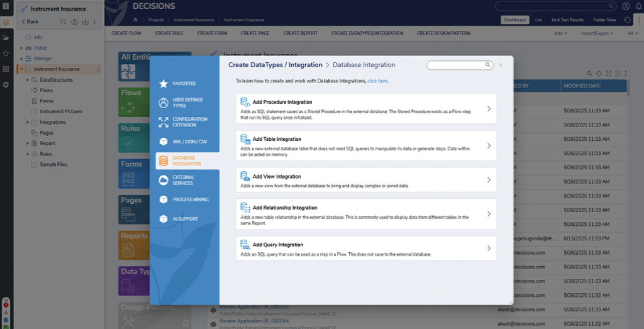Click the Add Procedure Integration database icon
Viewport: 644px width, 329px height.
click(x=245, y=103)
